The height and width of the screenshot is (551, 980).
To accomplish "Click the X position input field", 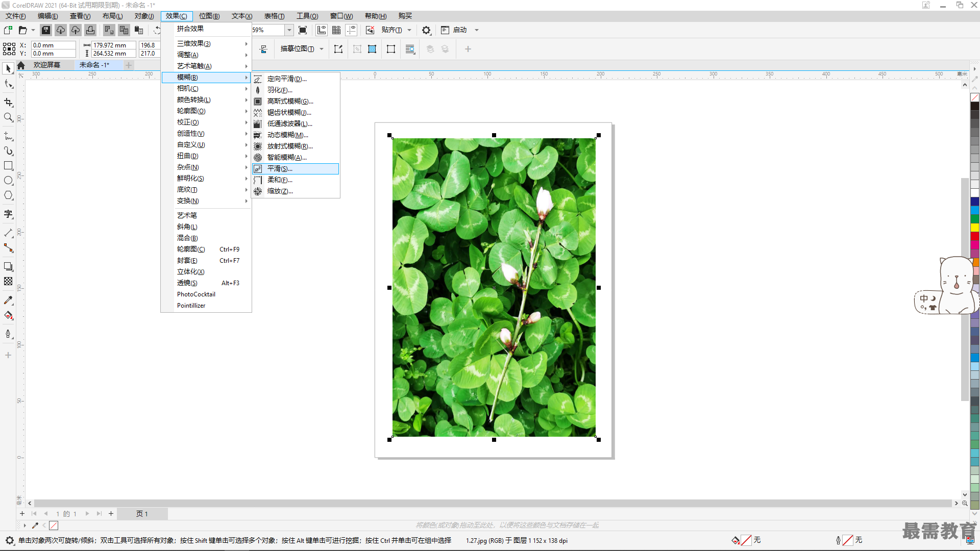I will point(53,45).
